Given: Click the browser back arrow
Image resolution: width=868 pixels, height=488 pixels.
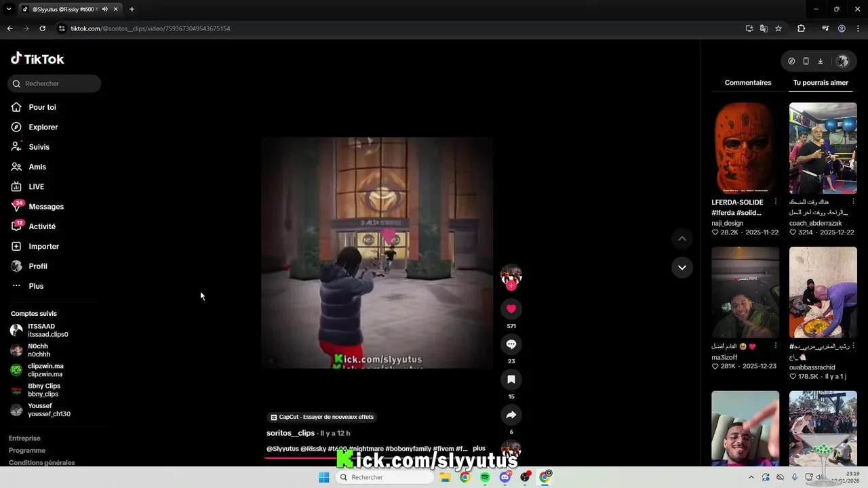Looking at the screenshot, I should 9,28.
